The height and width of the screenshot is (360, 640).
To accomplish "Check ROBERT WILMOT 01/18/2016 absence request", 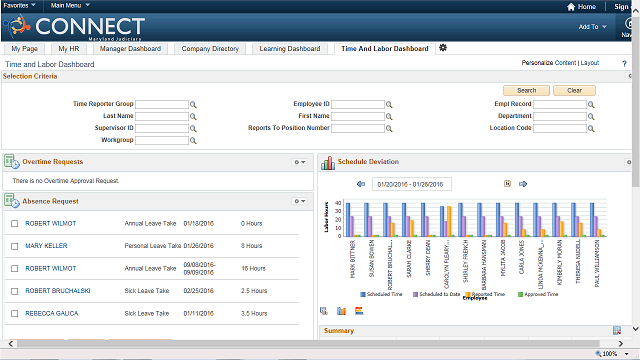I will click(15, 224).
